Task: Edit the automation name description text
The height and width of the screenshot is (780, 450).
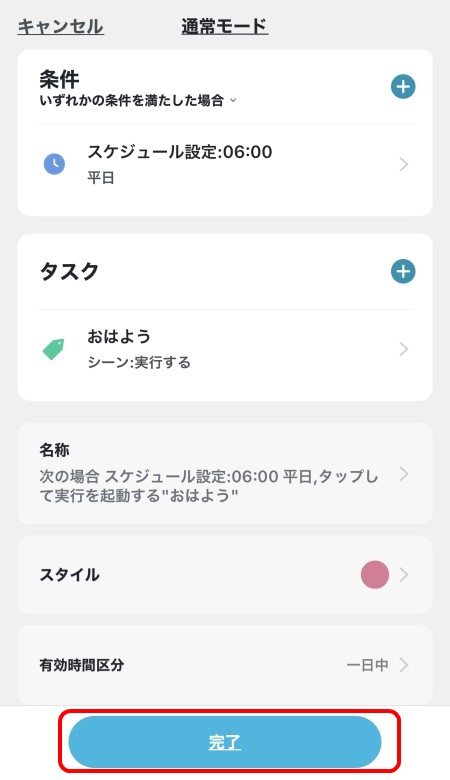Action: click(208, 486)
